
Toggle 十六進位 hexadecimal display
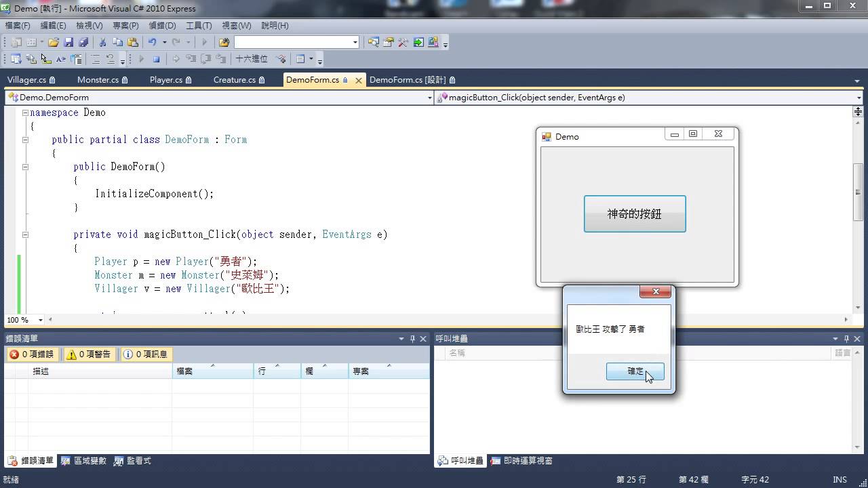(x=252, y=59)
